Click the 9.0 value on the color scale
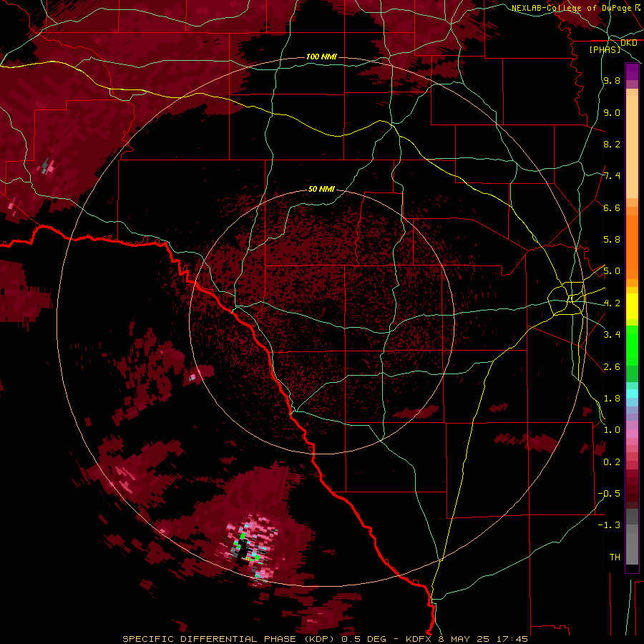 point(612,112)
